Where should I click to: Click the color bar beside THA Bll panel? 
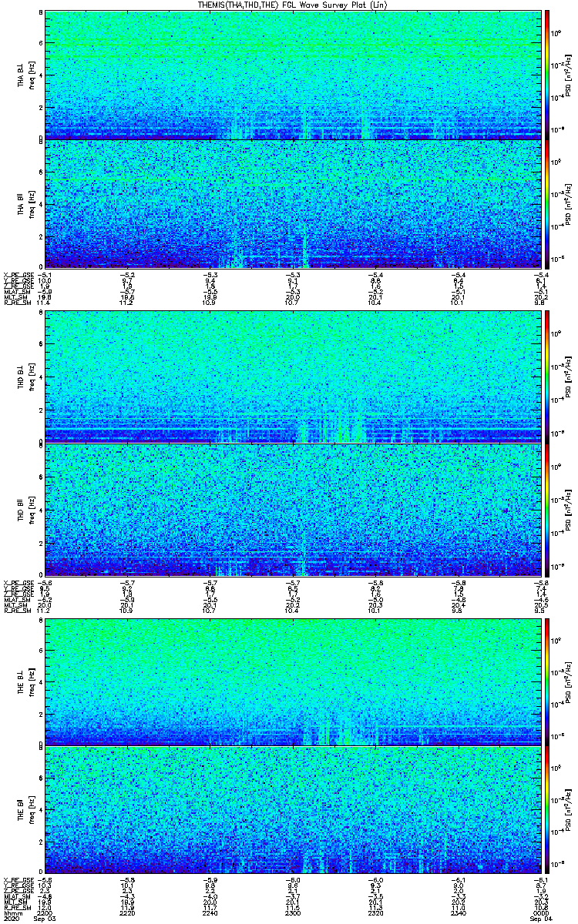(547, 204)
